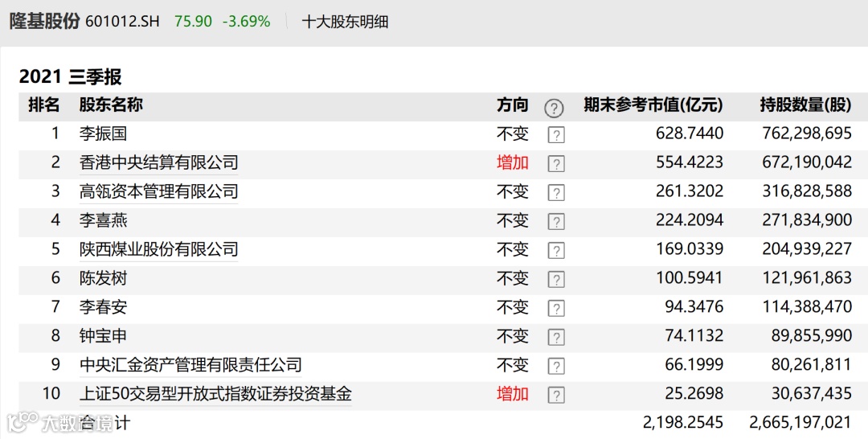Click market value 66.1999
This screenshot has width=868, height=439.
click(694, 365)
